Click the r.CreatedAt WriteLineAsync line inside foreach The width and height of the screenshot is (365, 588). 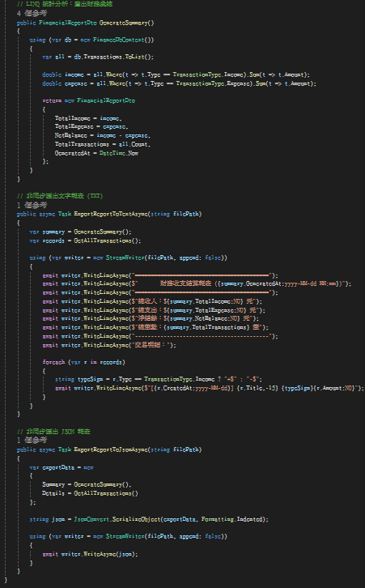click(210, 389)
